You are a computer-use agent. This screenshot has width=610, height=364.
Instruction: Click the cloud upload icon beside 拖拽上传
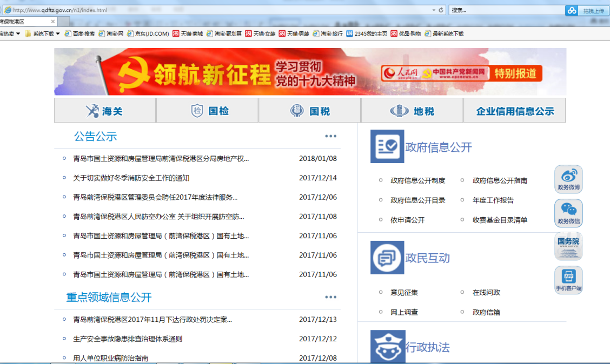572,11
